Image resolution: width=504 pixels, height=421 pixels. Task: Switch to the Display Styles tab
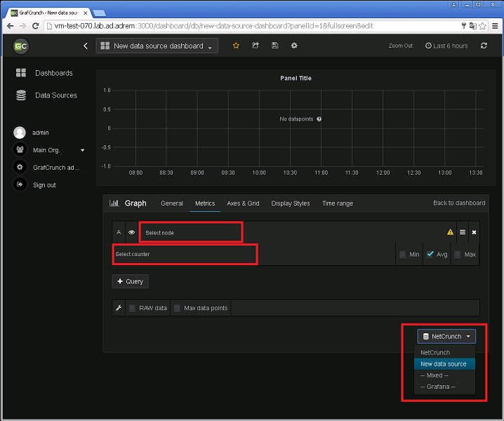(291, 203)
